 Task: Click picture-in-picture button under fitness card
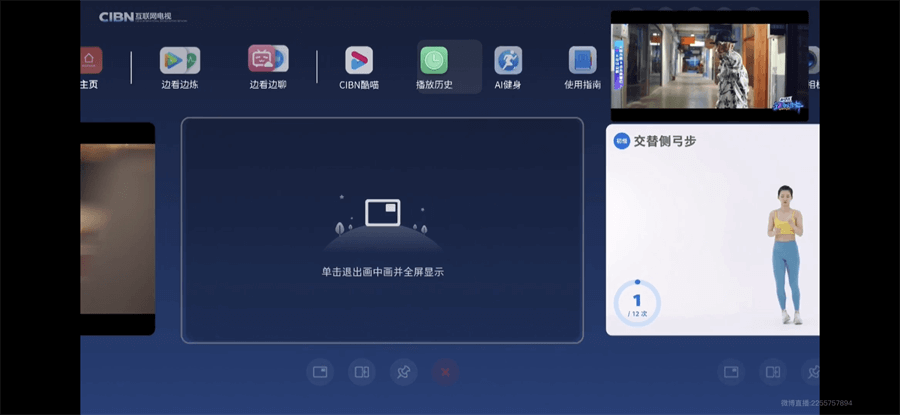[x=731, y=372]
